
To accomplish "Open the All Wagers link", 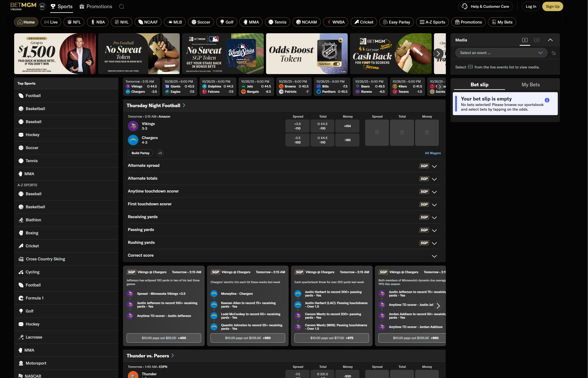I will [x=432, y=153].
